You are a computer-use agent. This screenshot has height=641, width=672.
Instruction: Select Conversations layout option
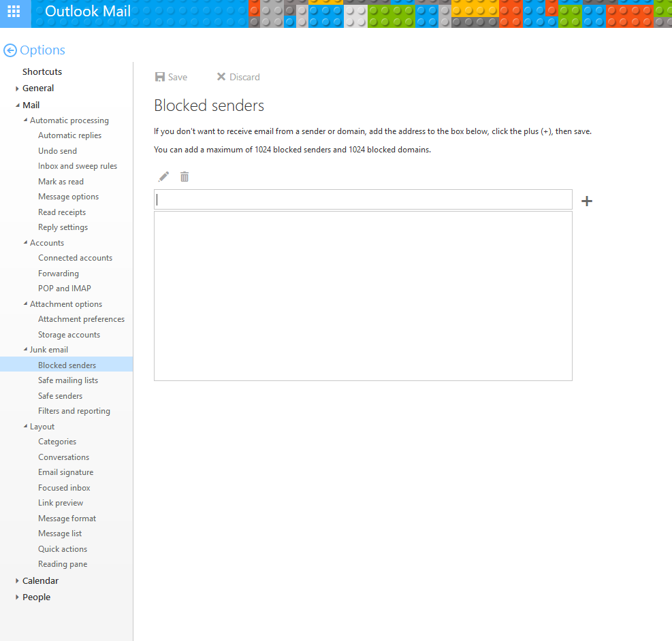(64, 457)
